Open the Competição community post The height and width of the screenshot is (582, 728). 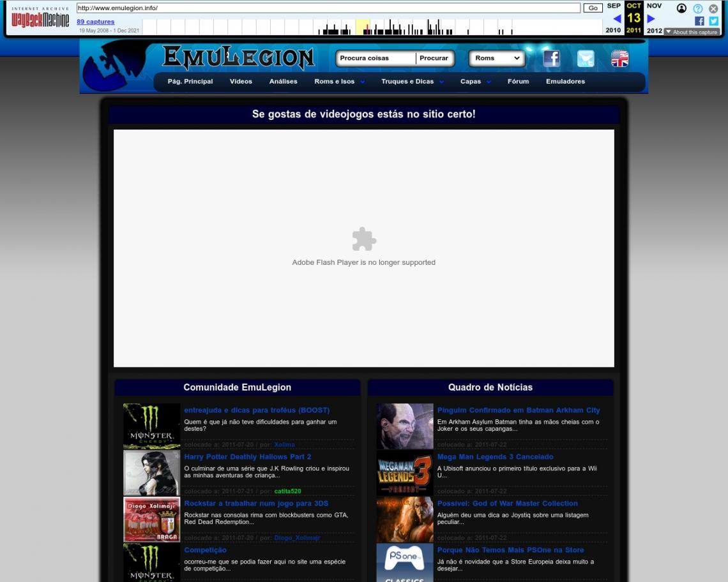[205, 550]
